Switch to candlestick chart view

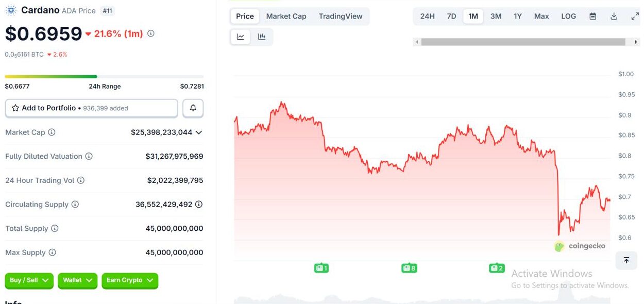click(262, 37)
